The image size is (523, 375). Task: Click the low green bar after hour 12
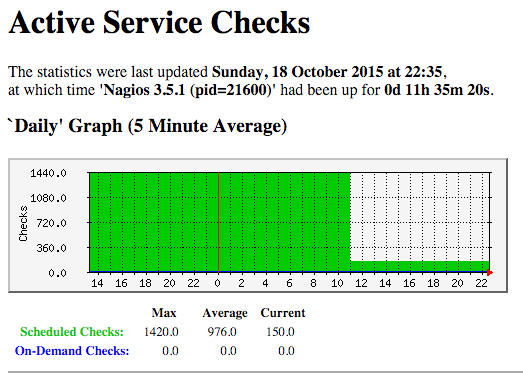click(x=420, y=266)
